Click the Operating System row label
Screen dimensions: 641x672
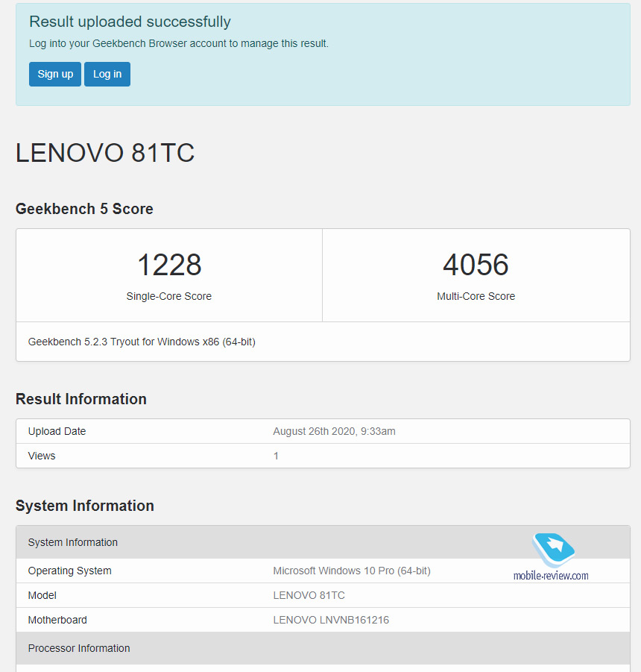point(70,571)
